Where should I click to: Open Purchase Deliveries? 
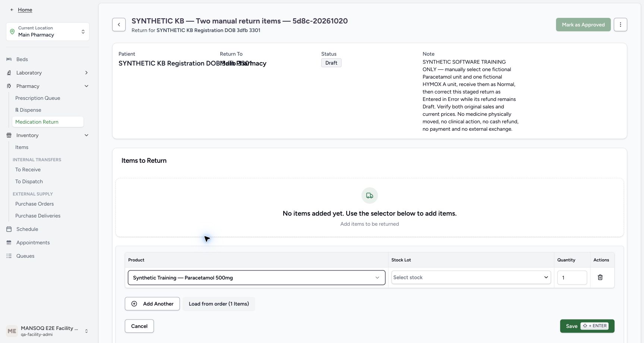tap(38, 216)
